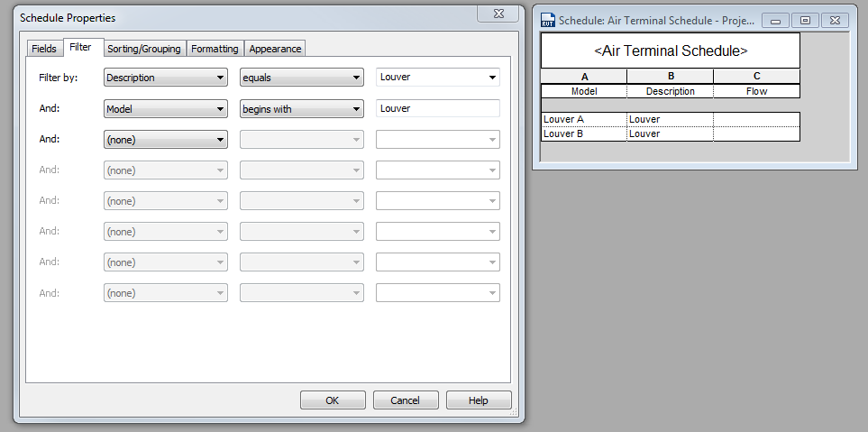Open the 'begins with' condition dropdown

click(302, 109)
